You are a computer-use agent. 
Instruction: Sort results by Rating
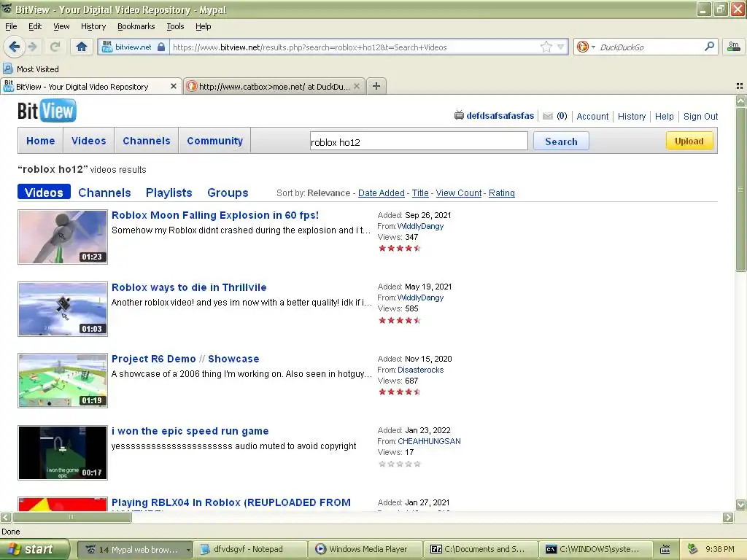click(x=502, y=192)
